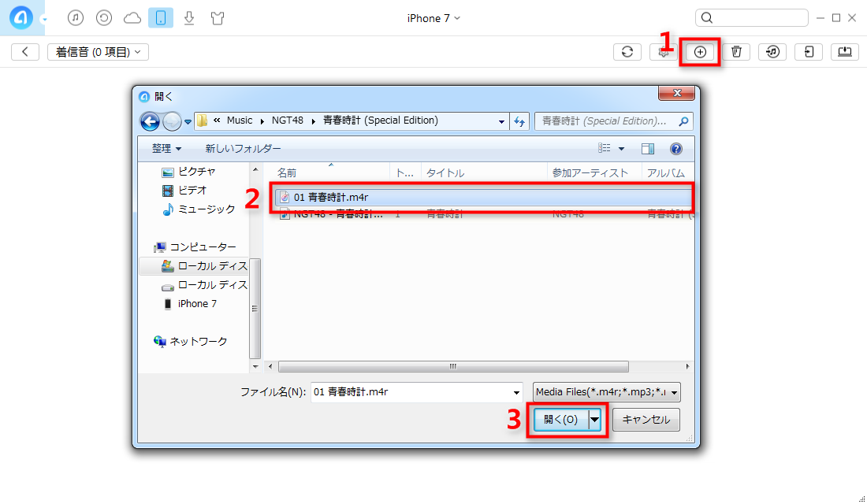Click the dialog search field
Image resolution: width=867 pixels, height=504 pixels.
coord(613,121)
